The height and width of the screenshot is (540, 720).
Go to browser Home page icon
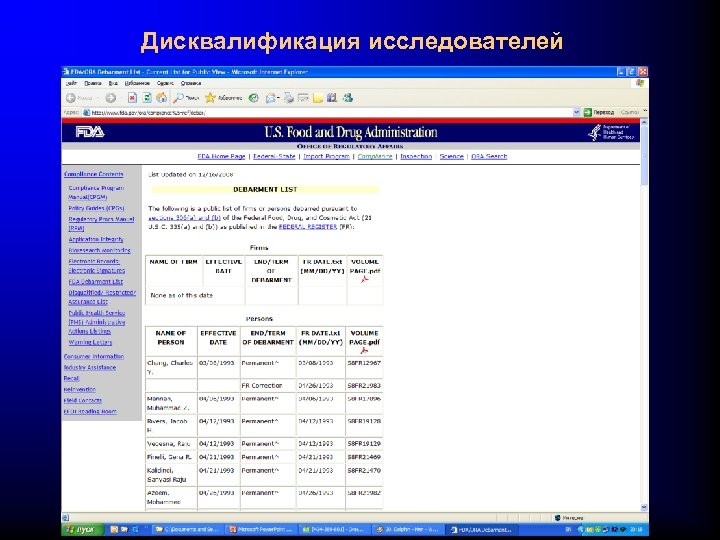point(161,98)
